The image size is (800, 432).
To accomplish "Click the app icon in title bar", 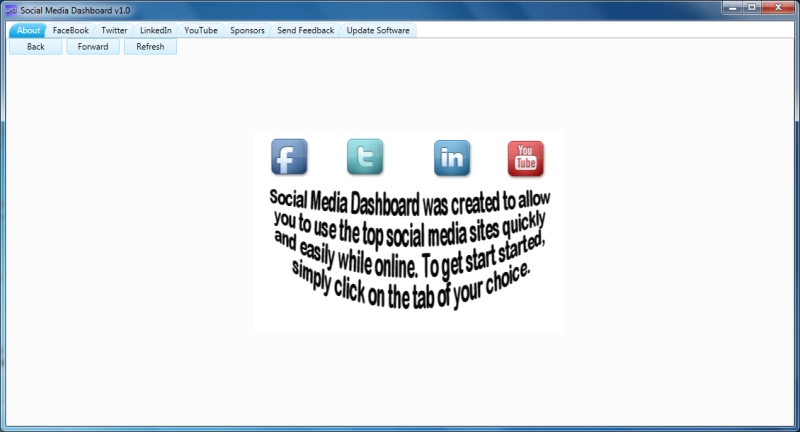I will pos(11,10).
